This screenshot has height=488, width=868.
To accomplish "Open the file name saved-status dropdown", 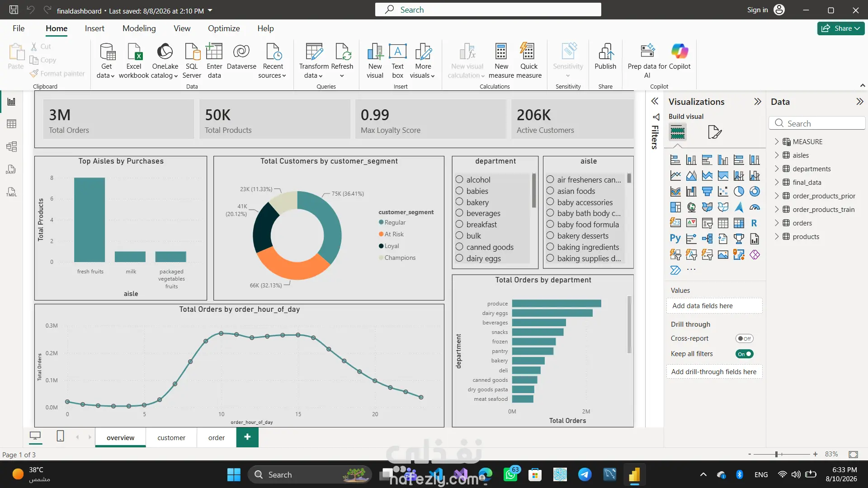I will 210,10.
